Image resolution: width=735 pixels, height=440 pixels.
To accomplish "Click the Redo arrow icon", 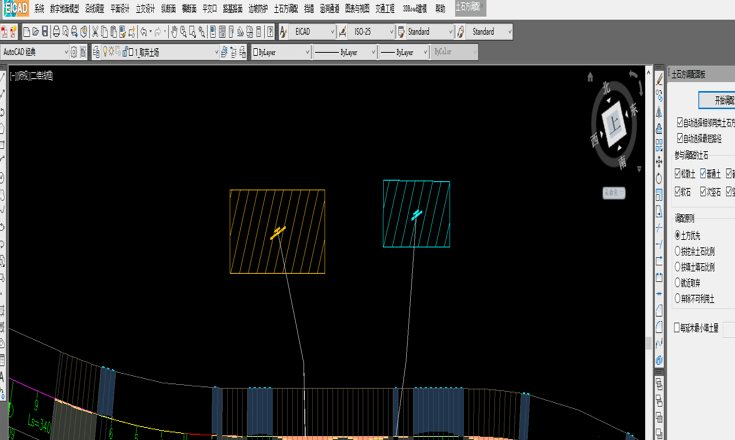I will pyautogui.click(x=158, y=32).
